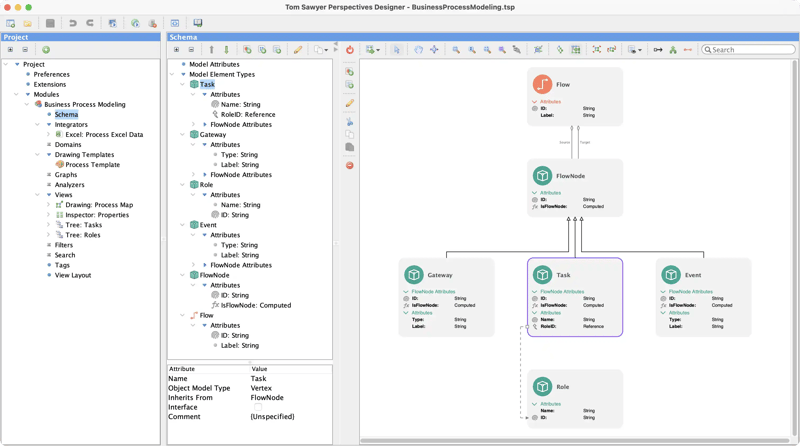Click the Search field above the diagram
This screenshot has width=800, height=446.
pyautogui.click(x=748, y=50)
